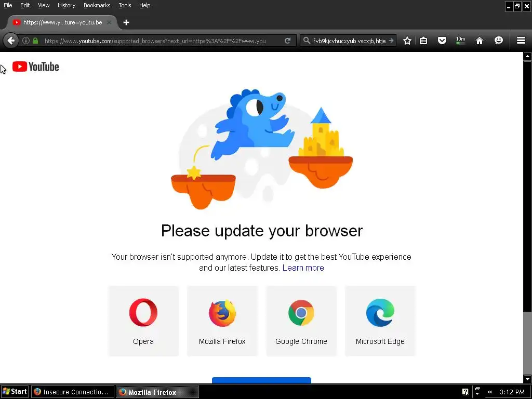Viewport: 532px width, 399px height.
Task: Click the vertical scrollbar thumb
Action: point(527,186)
